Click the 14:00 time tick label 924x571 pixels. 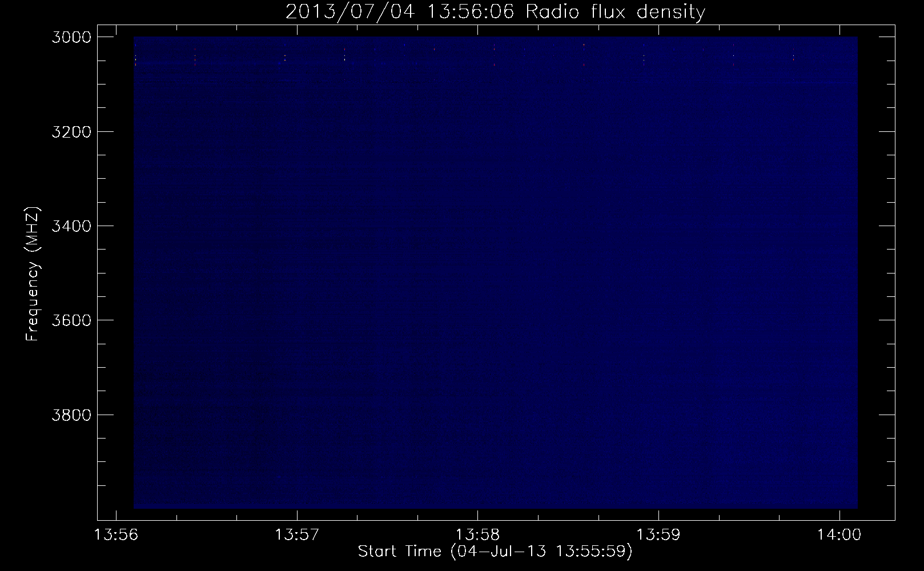click(x=839, y=535)
